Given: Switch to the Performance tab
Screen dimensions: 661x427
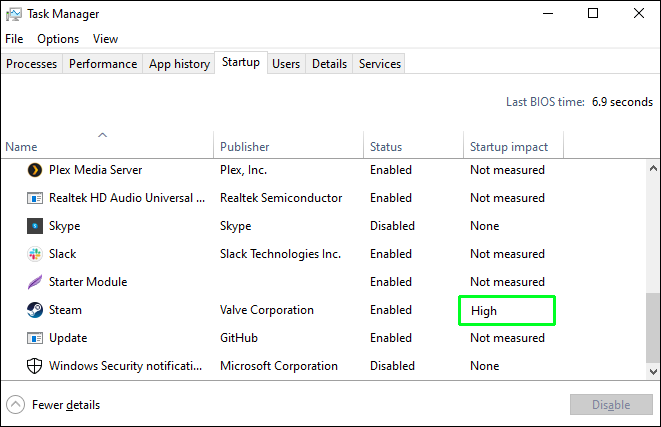Looking at the screenshot, I should pyautogui.click(x=103, y=64).
